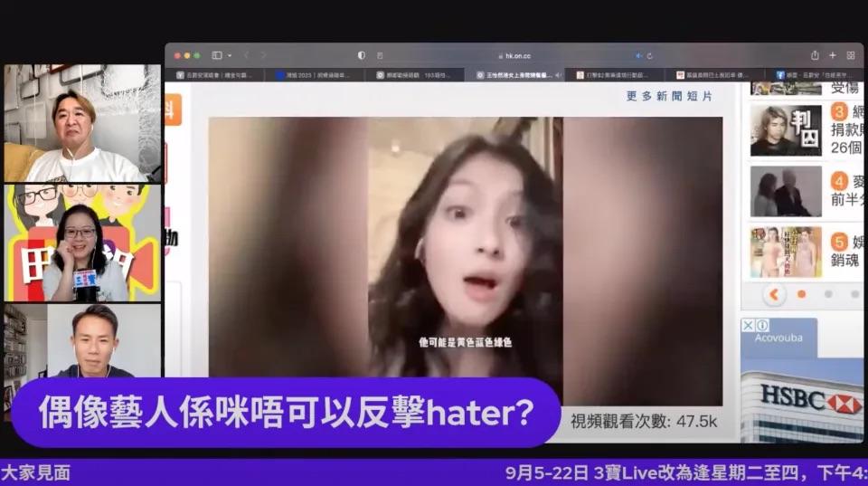The image size is (868, 486).
Task: Click the orange previous-page arrow in news list
Action: [x=774, y=294]
